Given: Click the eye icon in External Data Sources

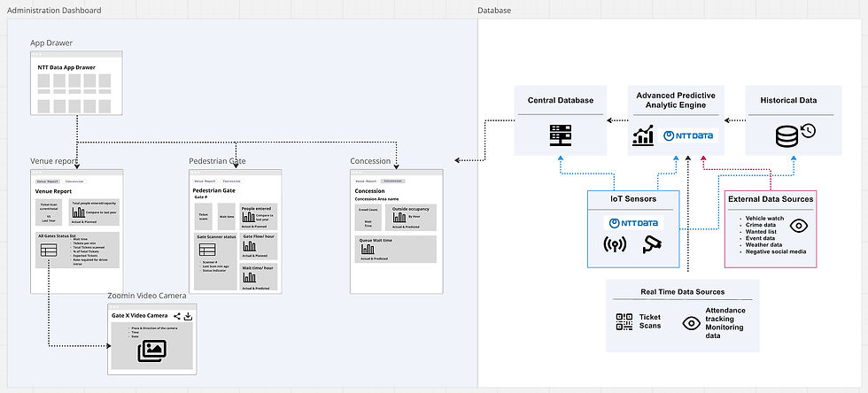Looking at the screenshot, I should [798, 226].
